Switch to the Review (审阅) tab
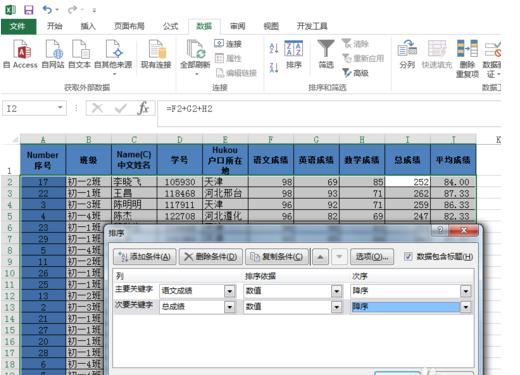This screenshot has width=520, height=375. pos(238,26)
